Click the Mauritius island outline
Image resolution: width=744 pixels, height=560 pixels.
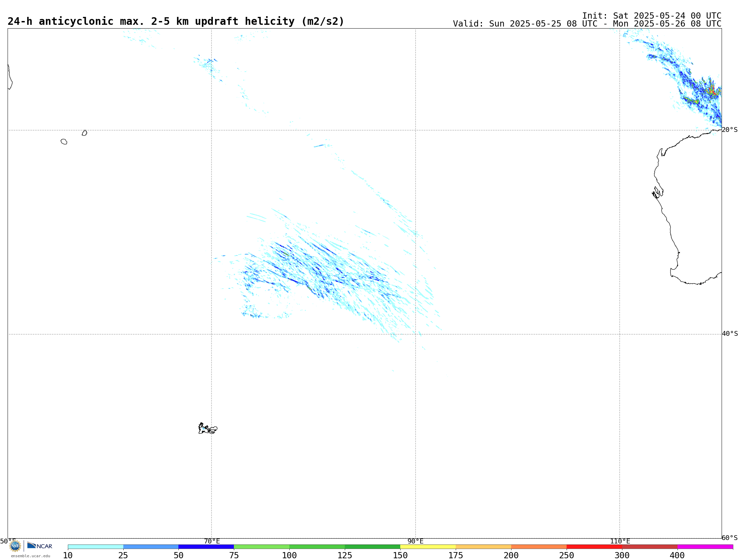coord(84,133)
